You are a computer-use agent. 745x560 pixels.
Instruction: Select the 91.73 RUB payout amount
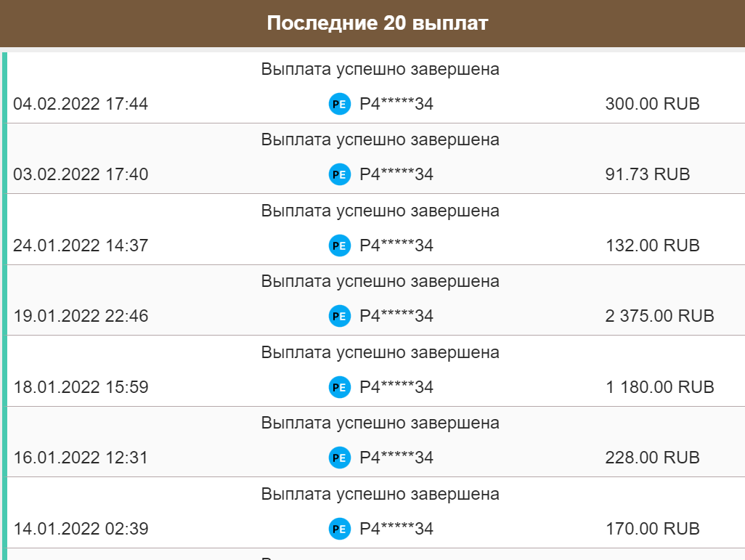647,174
